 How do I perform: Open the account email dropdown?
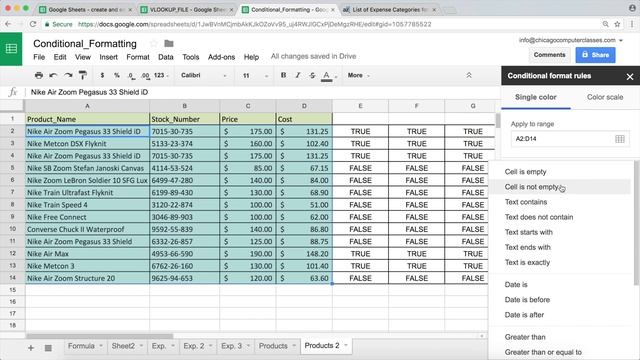pos(571,40)
